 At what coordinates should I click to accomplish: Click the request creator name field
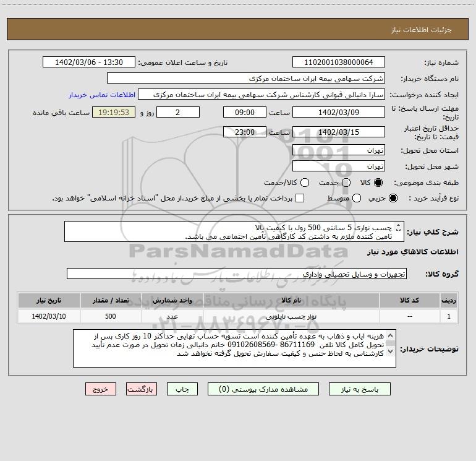(x=261, y=94)
